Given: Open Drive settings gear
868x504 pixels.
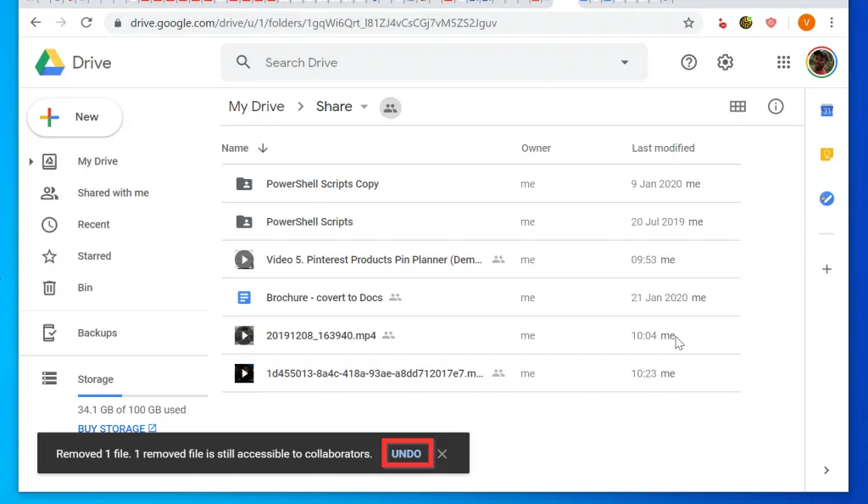Looking at the screenshot, I should point(726,62).
